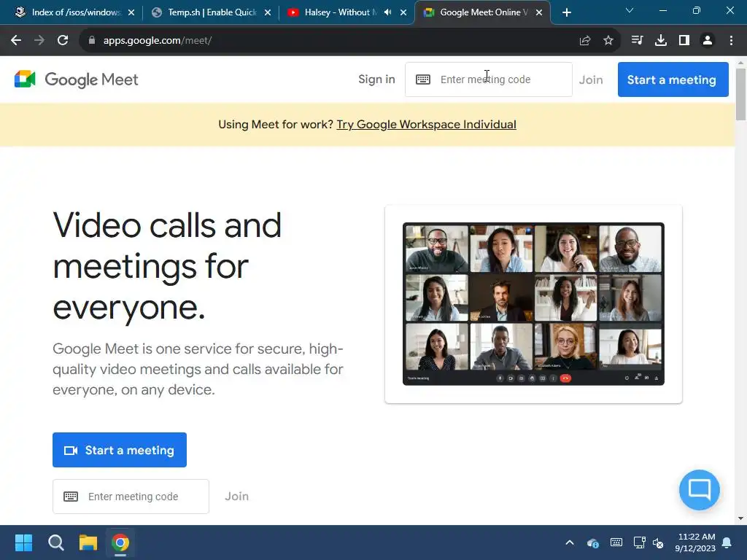
Task: Switch to the Temp.sh tab
Action: point(211,12)
